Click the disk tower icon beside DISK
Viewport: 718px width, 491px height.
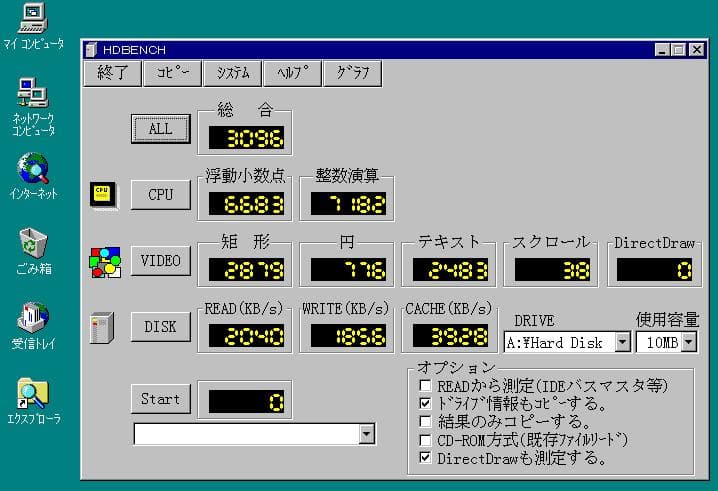click(103, 328)
